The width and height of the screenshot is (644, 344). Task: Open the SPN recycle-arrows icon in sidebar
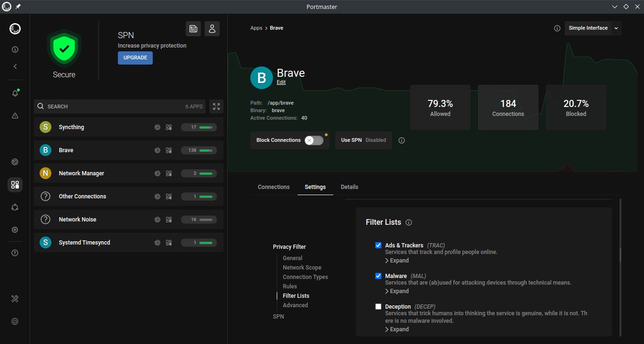point(15,207)
